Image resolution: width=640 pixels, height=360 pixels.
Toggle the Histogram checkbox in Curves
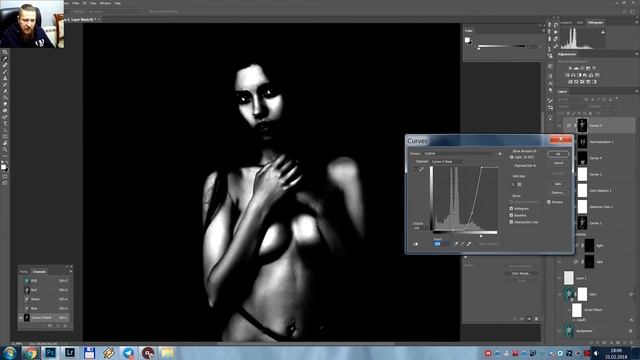[x=511, y=209]
